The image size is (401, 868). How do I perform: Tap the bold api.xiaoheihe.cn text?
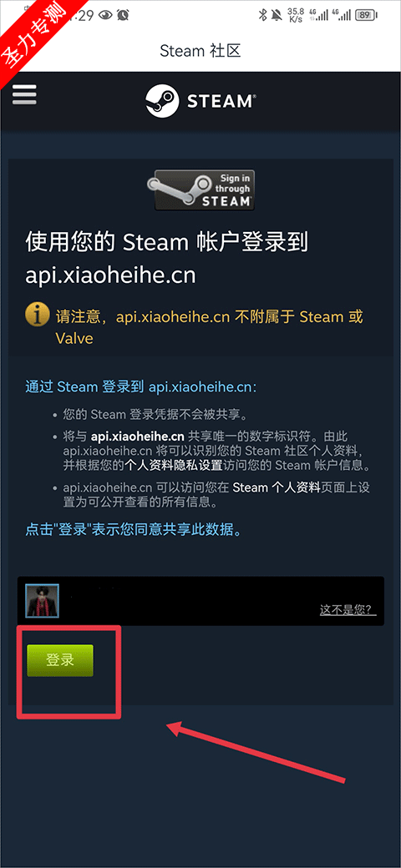(x=138, y=437)
